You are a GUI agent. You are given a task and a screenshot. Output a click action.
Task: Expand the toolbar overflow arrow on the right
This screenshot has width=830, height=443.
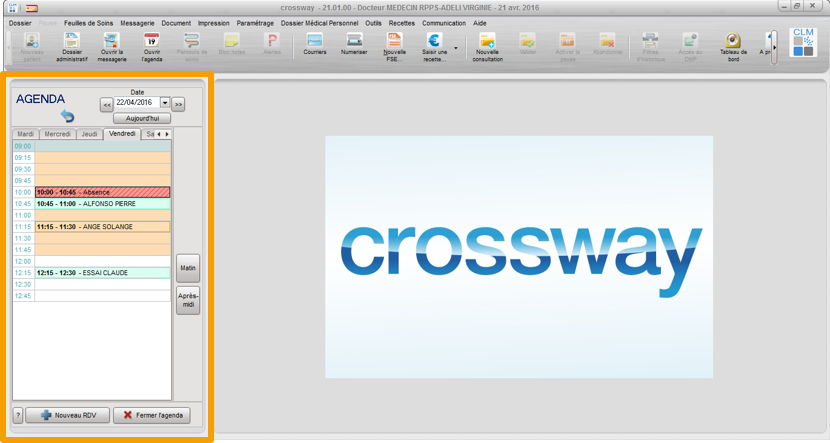pyautogui.click(x=774, y=48)
